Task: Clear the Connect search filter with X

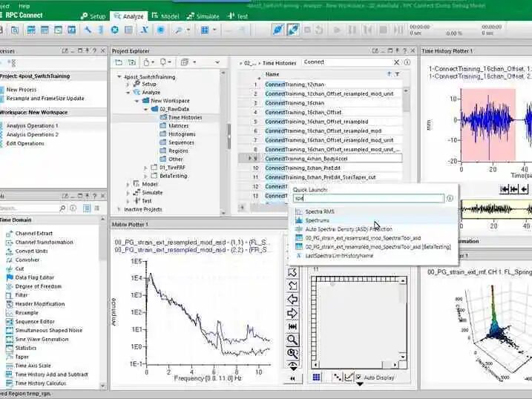Action: [x=396, y=62]
